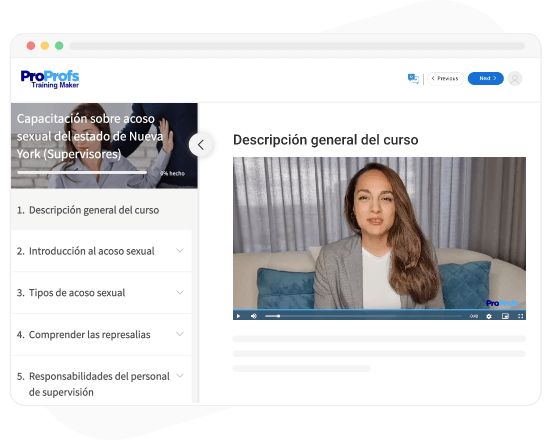Go to the Previous lesson
The height and width of the screenshot is (442, 551).
click(x=445, y=78)
